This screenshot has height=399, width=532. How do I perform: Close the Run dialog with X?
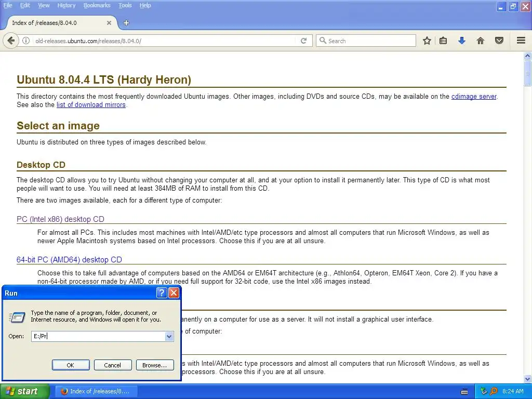coord(174,293)
